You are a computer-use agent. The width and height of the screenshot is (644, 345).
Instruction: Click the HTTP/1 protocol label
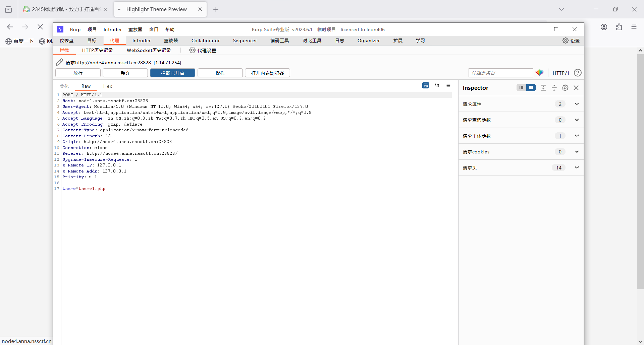[x=561, y=73]
